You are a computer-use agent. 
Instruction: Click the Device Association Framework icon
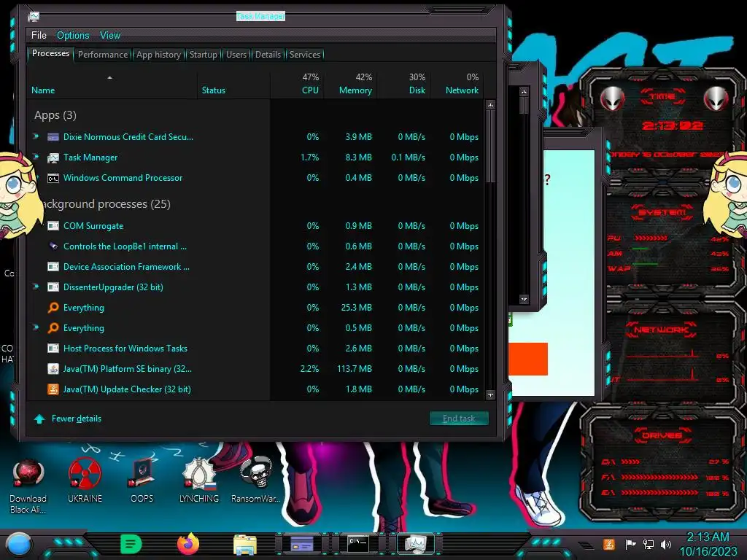pos(53,267)
